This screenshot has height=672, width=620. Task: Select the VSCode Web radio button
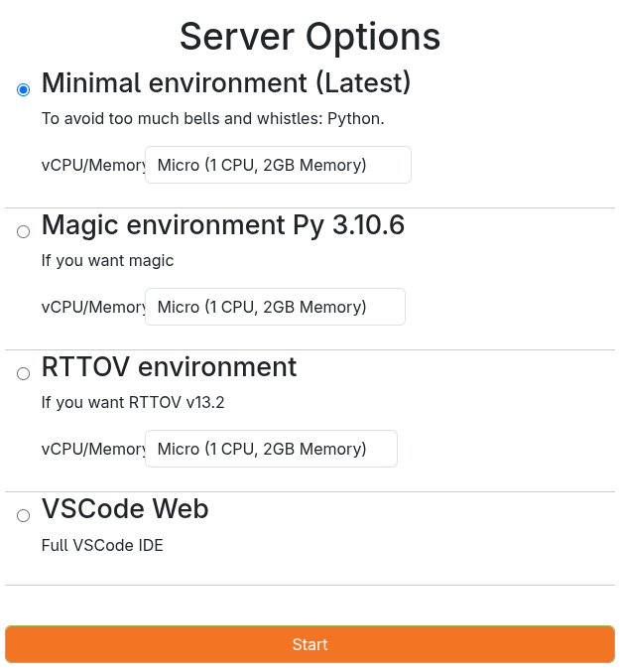(x=24, y=516)
